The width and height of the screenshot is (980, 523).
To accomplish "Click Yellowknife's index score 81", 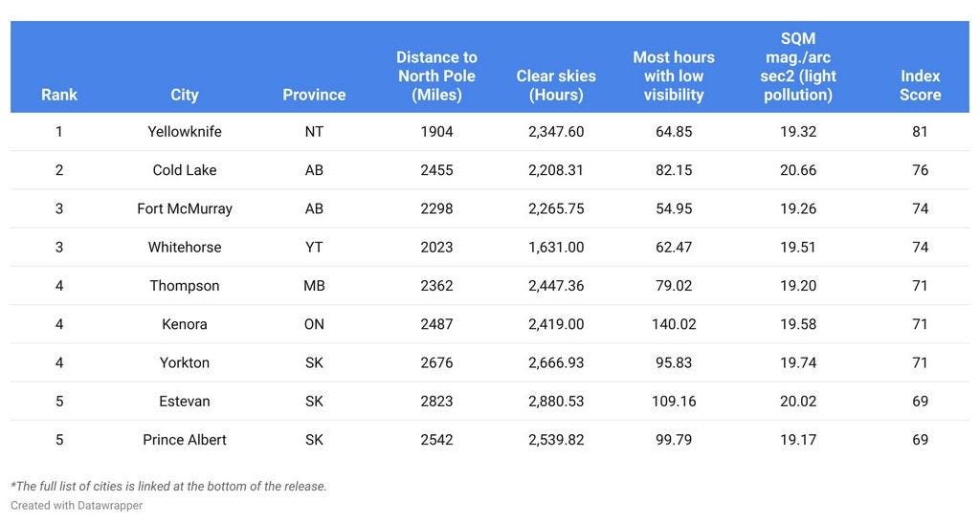I will click(x=920, y=131).
